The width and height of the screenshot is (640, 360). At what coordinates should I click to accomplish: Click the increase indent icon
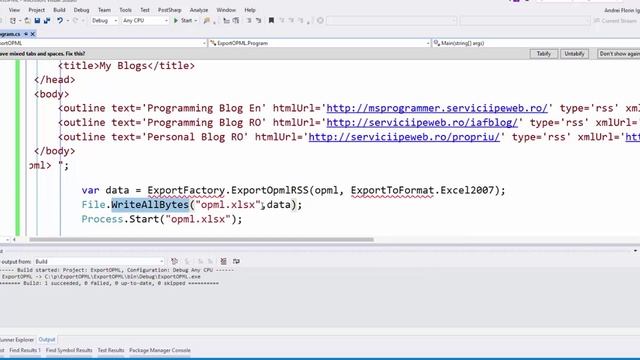(x=236, y=20)
